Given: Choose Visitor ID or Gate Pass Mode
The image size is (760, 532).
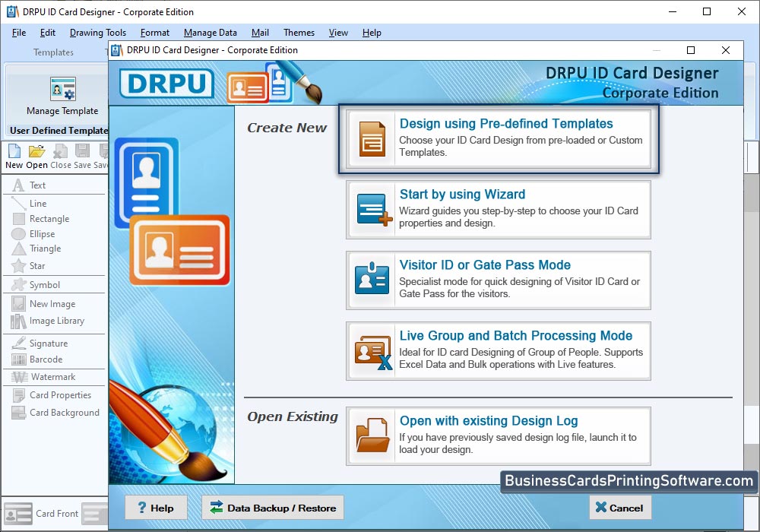Looking at the screenshot, I should [x=499, y=280].
